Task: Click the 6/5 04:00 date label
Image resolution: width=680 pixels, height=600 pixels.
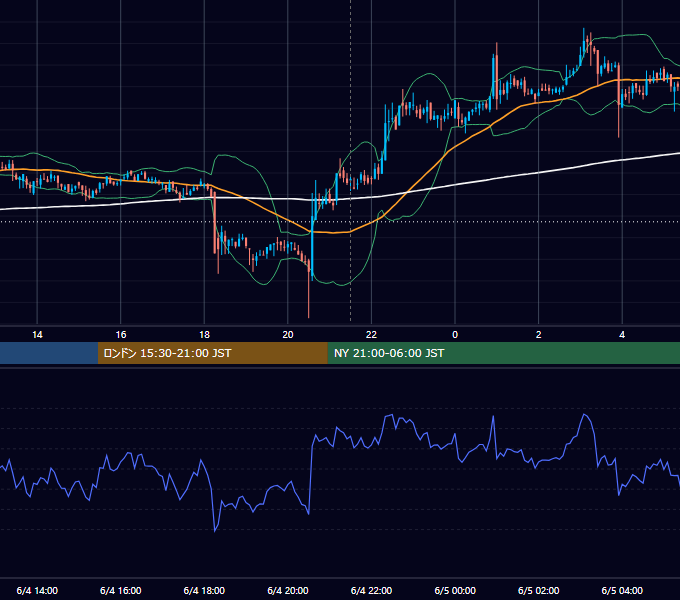Action: tap(622, 590)
